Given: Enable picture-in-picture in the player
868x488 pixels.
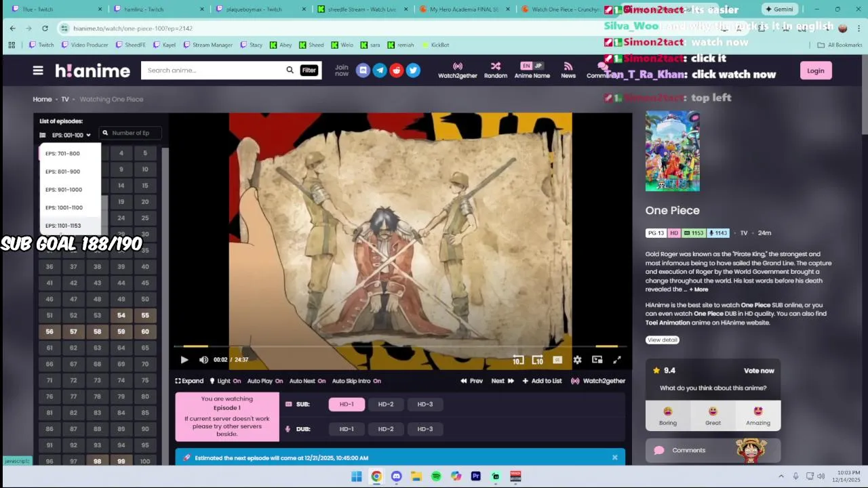Looking at the screenshot, I should tap(597, 360).
